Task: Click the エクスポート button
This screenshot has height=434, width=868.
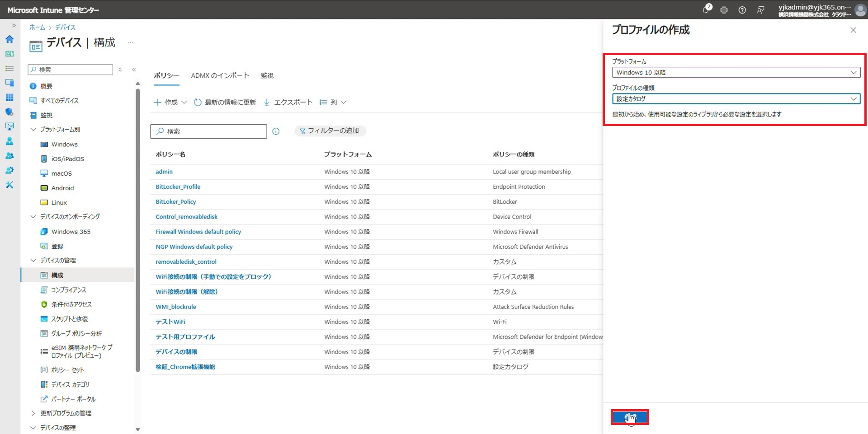Action: click(x=288, y=103)
